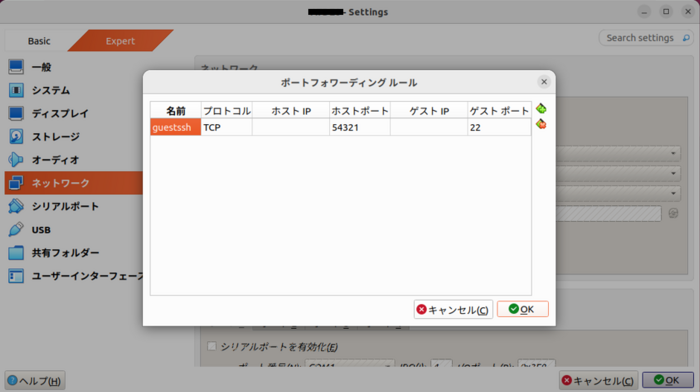Switch to the Basic settings tab
700x392 pixels.
[39, 41]
